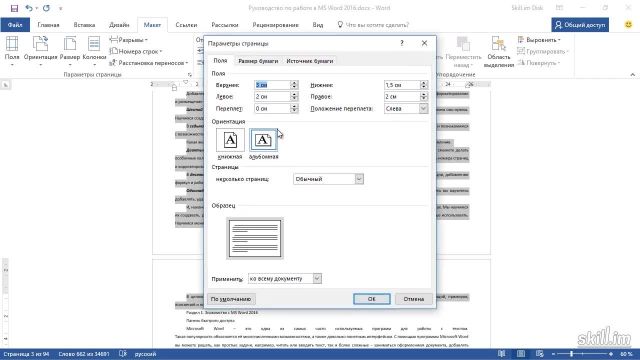Click the Общий доступ share button

(x=580, y=25)
